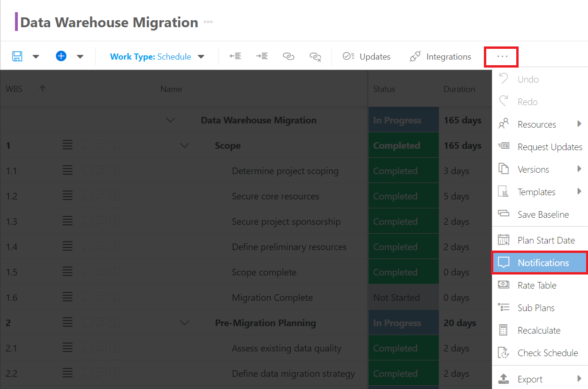Open hamburger menu for row 1.2
The image size is (588, 389).
click(x=68, y=196)
